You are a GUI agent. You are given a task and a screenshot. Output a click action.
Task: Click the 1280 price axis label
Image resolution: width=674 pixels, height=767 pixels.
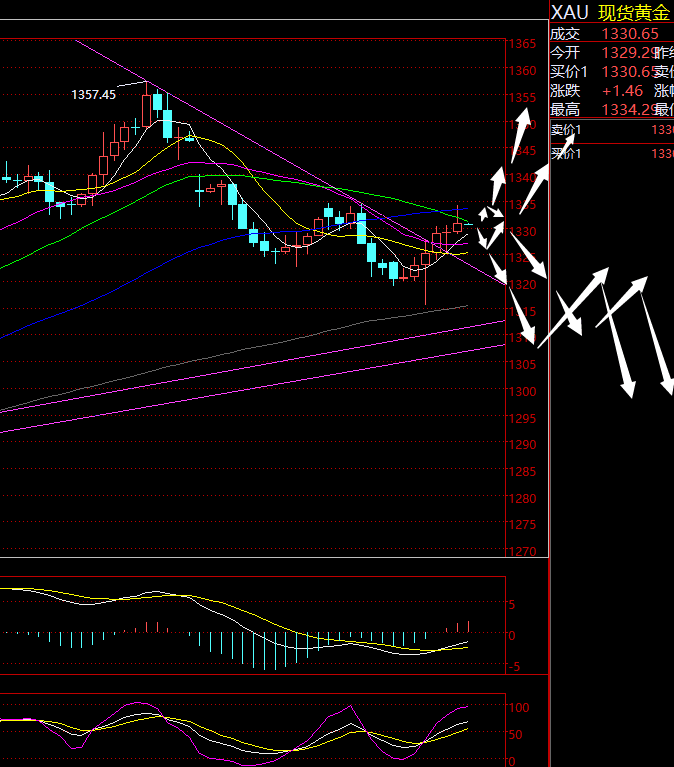point(522,499)
